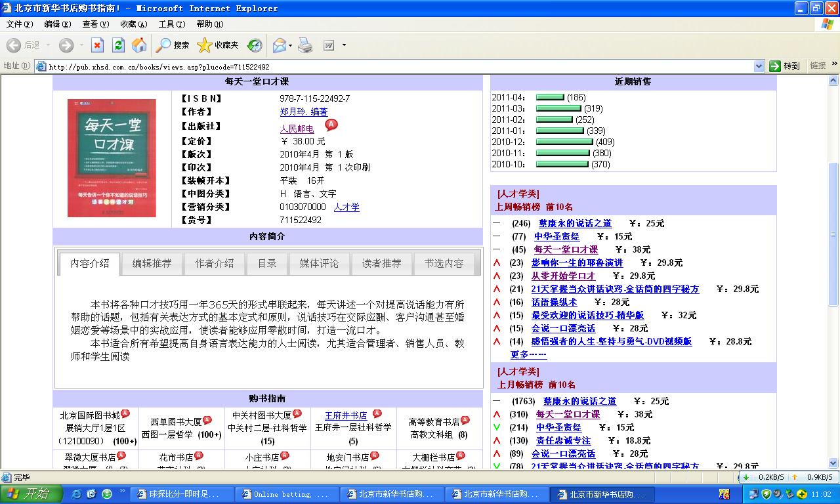Open the 文件(F) menu
The width and height of the screenshot is (840, 504).
pos(20,24)
